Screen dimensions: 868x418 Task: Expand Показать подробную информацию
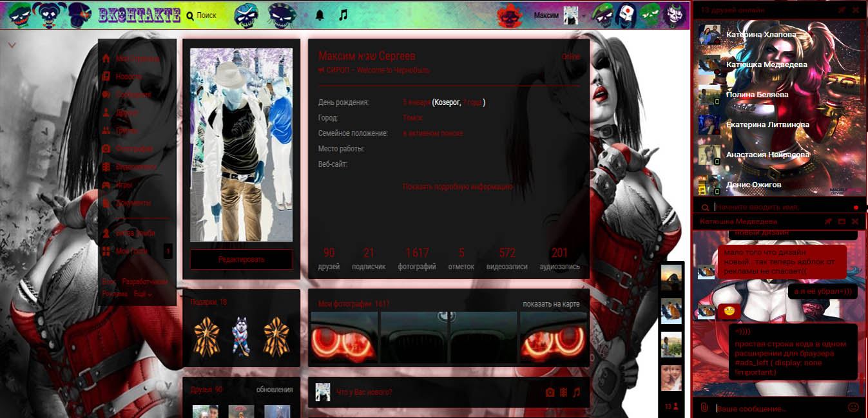[458, 187]
